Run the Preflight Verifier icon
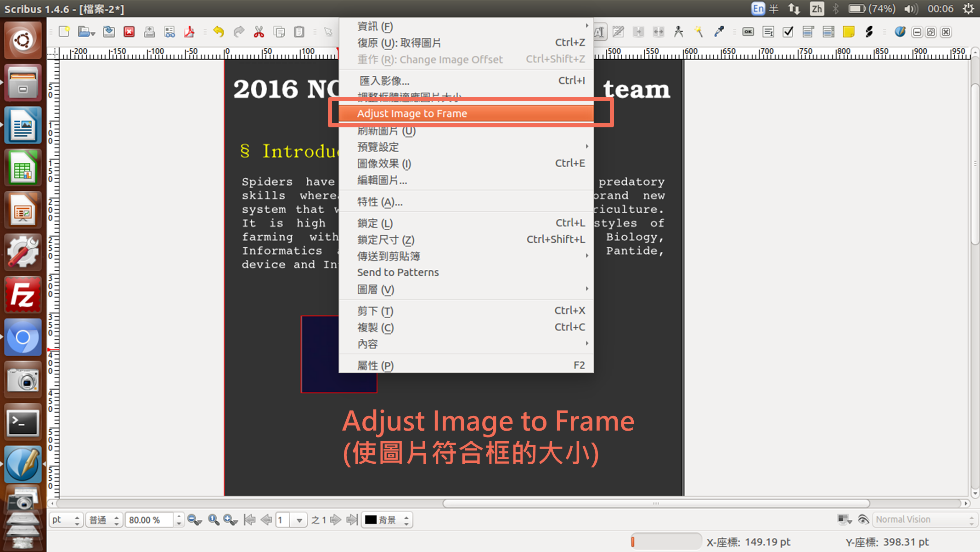 pyautogui.click(x=169, y=32)
